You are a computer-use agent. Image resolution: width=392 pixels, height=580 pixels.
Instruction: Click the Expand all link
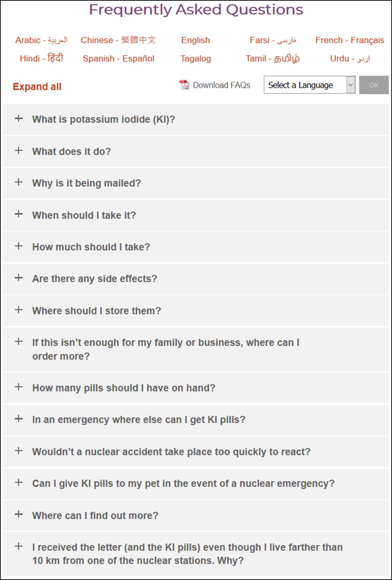[x=37, y=87]
